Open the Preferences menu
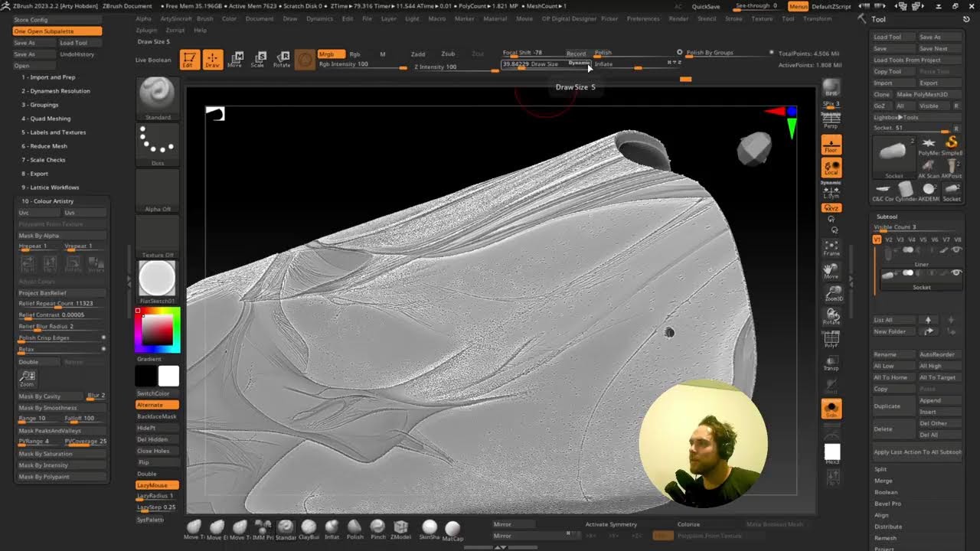The image size is (980, 551). click(643, 18)
